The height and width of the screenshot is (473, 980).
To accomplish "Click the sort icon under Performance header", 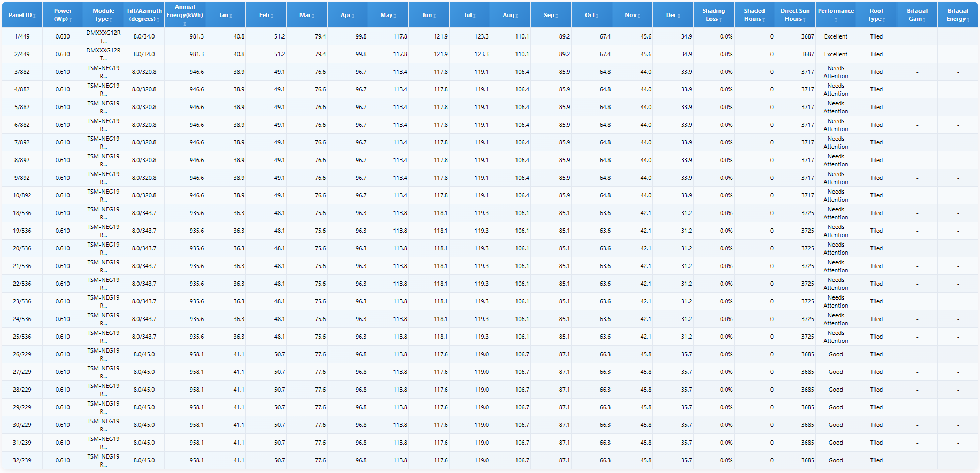I will pyautogui.click(x=836, y=20).
